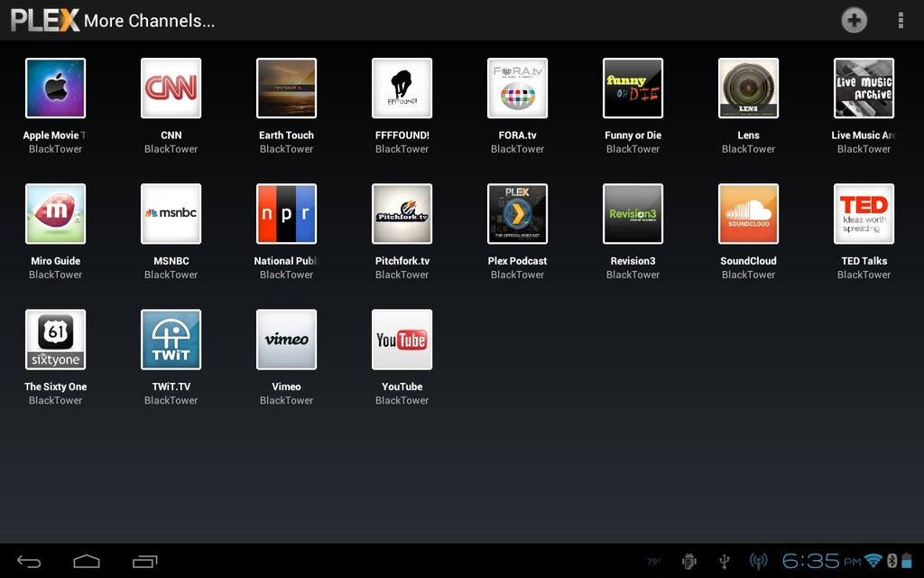Click the 6:35 PM clock
Viewport: 924px width, 578px height.
click(x=821, y=560)
